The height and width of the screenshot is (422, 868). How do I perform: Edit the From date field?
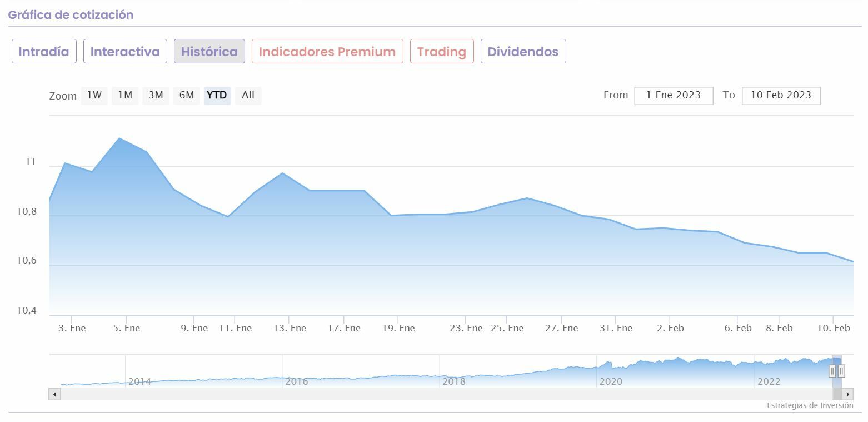coord(674,95)
